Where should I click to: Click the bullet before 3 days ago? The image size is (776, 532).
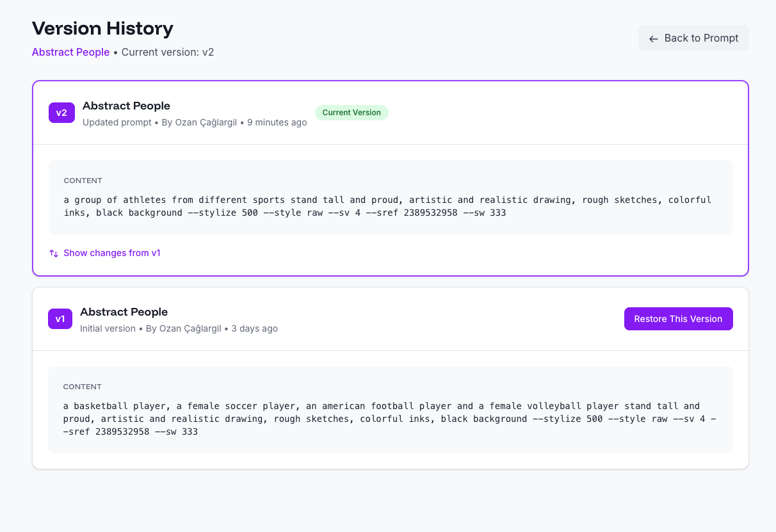227,328
